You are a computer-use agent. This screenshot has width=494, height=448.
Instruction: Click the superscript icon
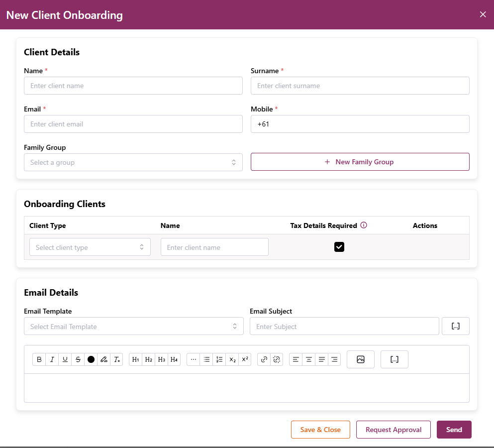pos(245,359)
